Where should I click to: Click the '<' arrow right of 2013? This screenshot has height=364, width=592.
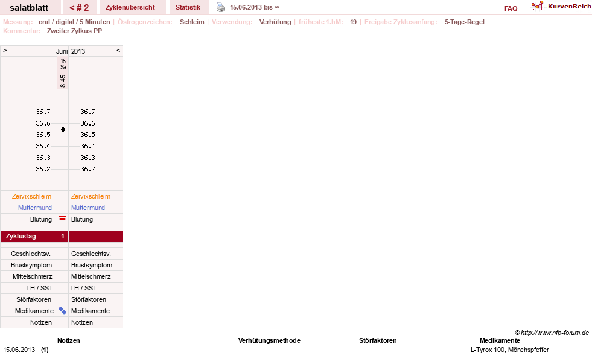point(118,50)
